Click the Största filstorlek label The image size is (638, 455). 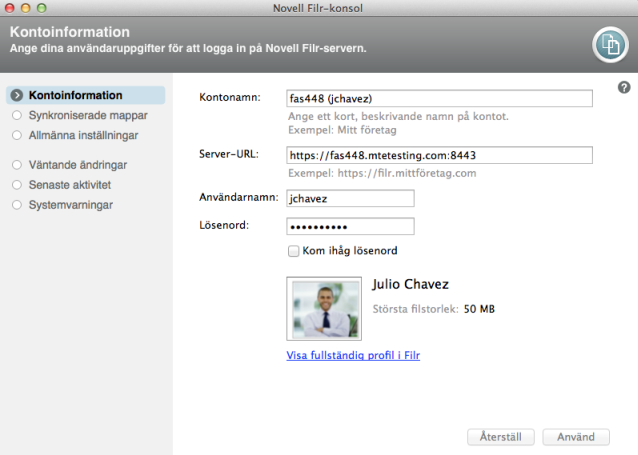(x=415, y=309)
